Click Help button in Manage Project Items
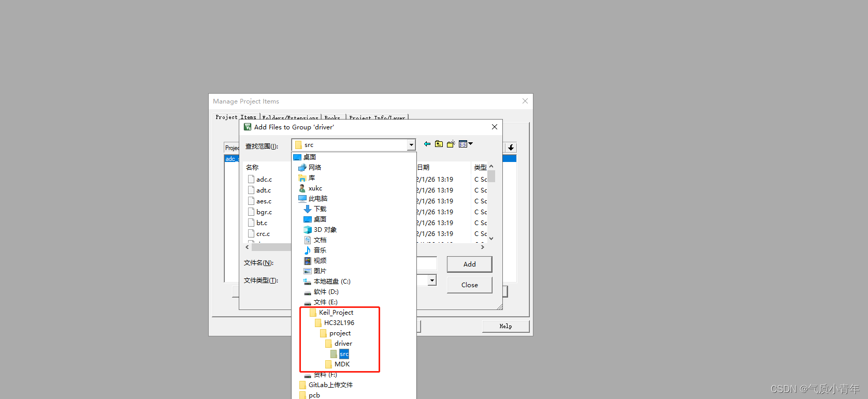 tap(505, 326)
